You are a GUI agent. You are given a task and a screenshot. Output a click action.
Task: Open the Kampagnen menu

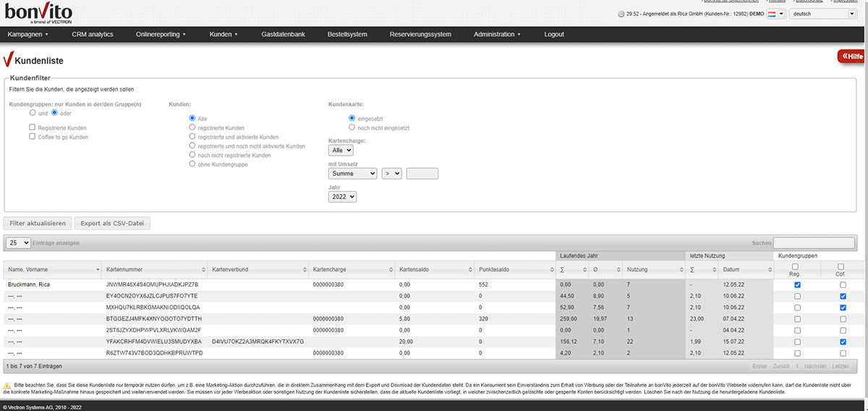coord(27,34)
